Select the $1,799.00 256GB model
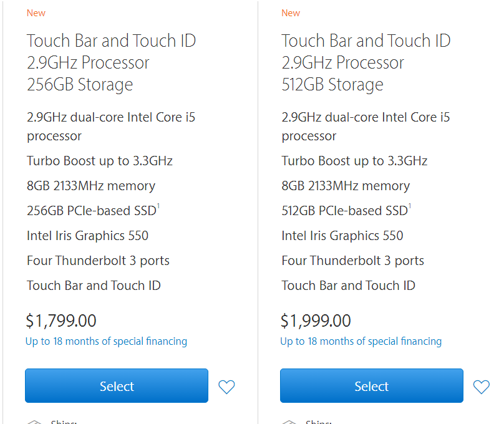504x424 pixels. tap(117, 386)
